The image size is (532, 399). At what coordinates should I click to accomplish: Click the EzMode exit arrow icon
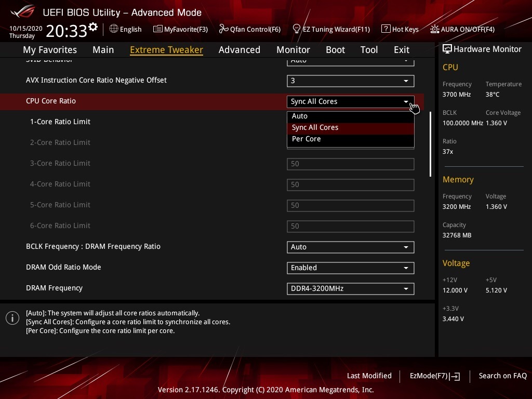[455, 376]
